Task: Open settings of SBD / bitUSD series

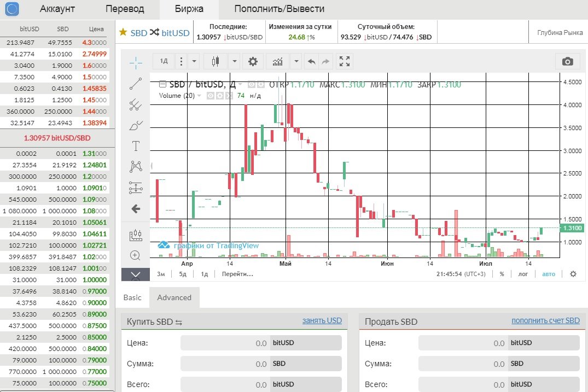Action: [260, 85]
